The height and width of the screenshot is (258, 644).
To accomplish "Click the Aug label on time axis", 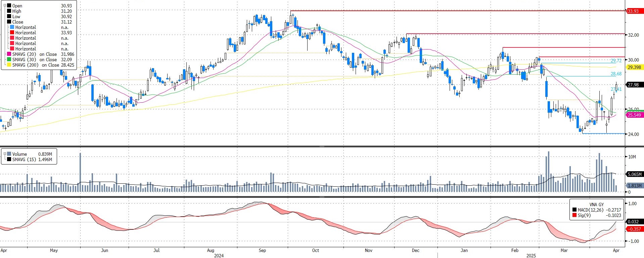I will pos(210,250).
